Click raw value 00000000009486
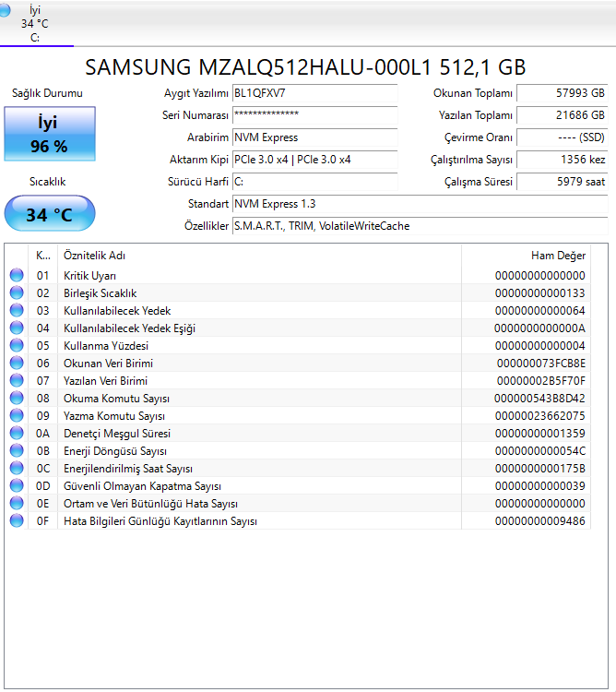The height and width of the screenshot is (692, 616). tap(539, 521)
